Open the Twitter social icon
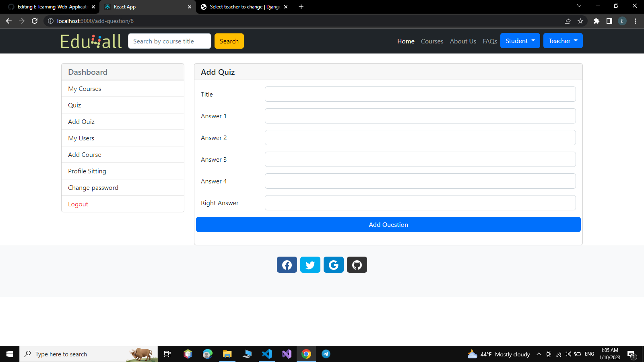Image resolution: width=644 pixels, height=362 pixels. [x=310, y=265]
